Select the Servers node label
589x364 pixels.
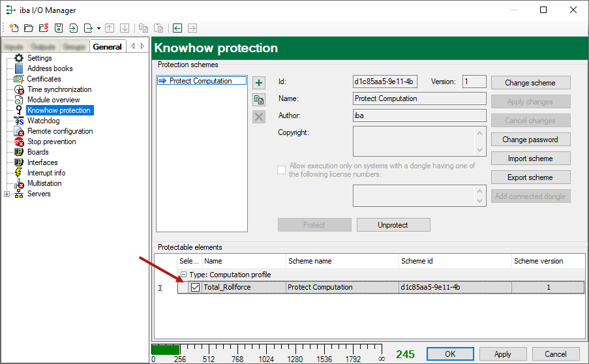(38, 194)
